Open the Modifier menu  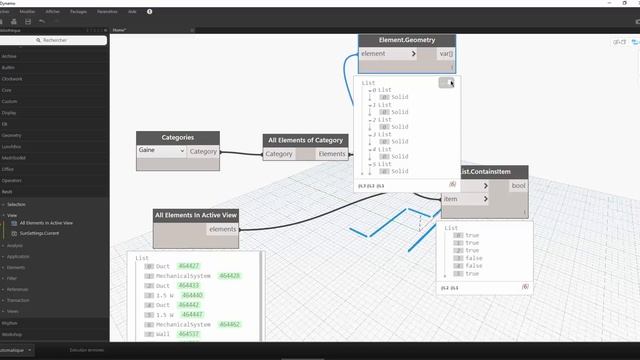pyautogui.click(x=27, y=12)
